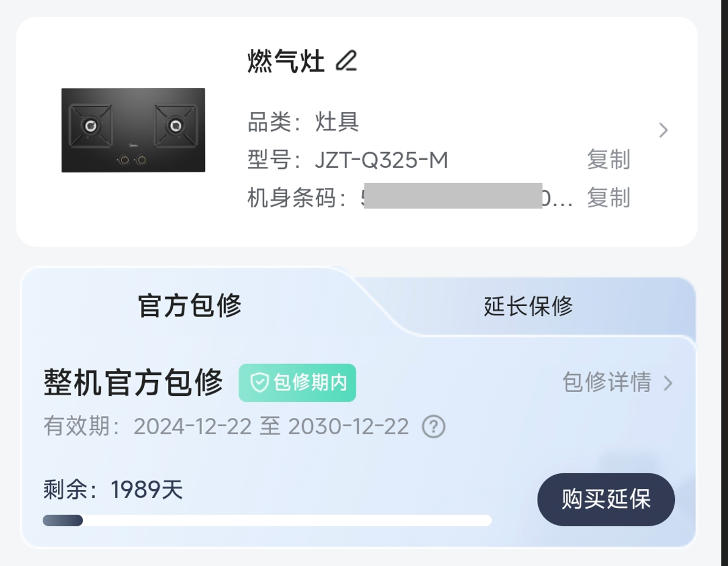
Task: Open product details via right chevron arrow
Action: coord(663,130)
